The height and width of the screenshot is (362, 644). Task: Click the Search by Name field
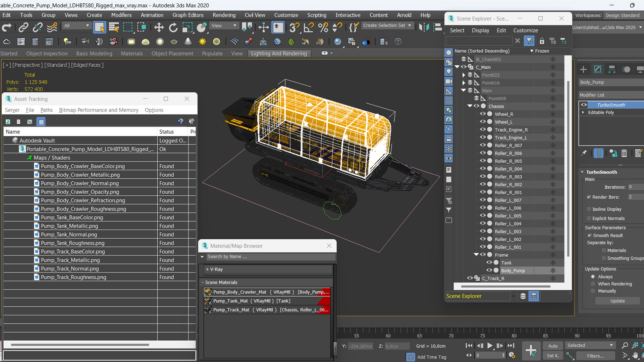coord(270,256)
